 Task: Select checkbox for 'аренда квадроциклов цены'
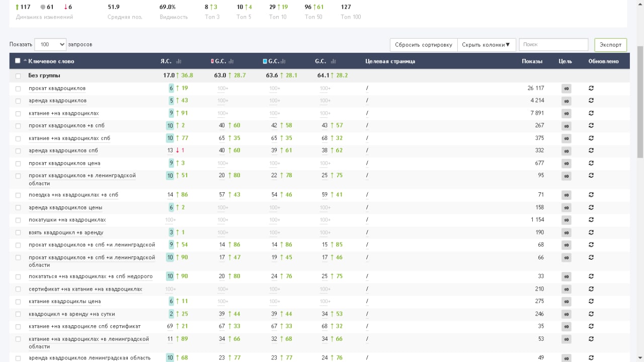point(18,208)
